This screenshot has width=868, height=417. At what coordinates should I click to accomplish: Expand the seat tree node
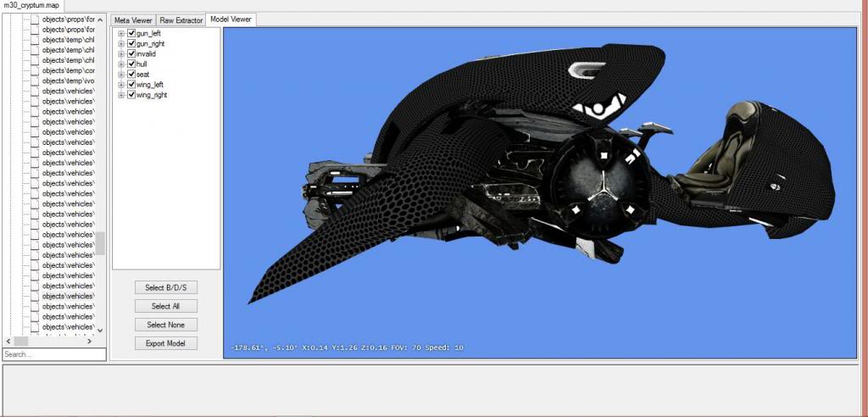point(121,75)
